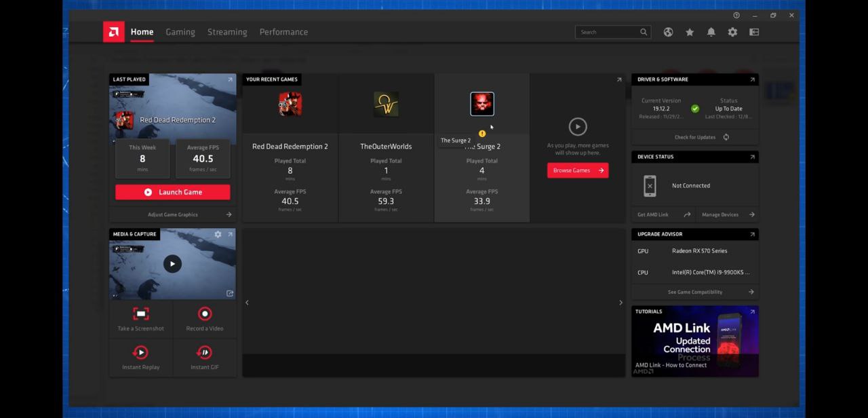Open the Gaming tab
This screenshot has width=868, height=418.
click(180, 32)
